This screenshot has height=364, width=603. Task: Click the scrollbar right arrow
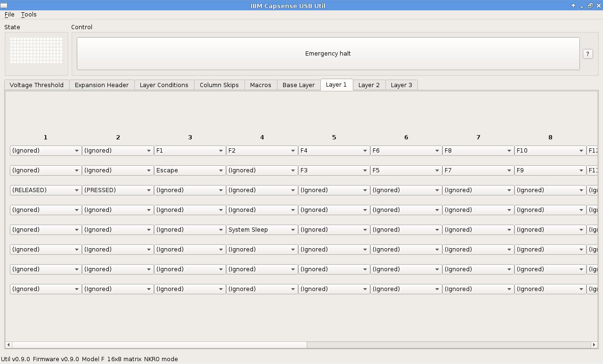(594, 345)
